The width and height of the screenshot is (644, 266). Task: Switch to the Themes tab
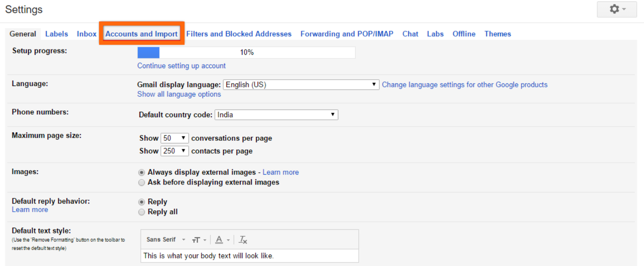click(x=498, y=34)
